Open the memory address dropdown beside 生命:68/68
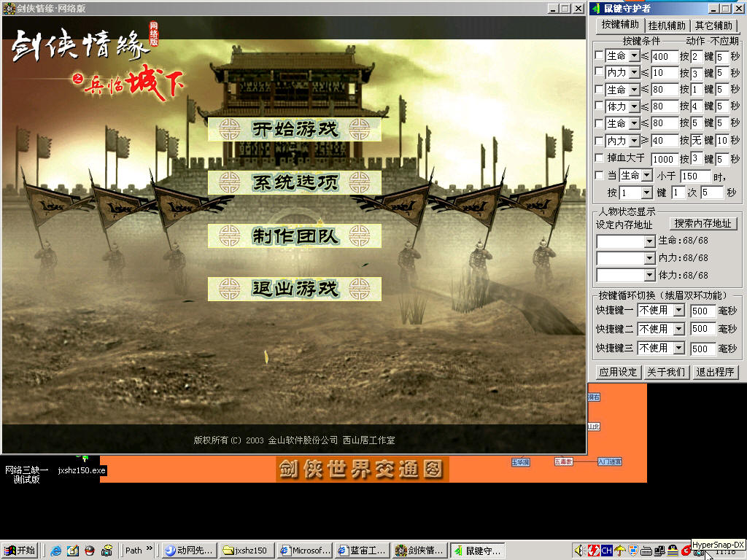 click(x=649, y=241)
